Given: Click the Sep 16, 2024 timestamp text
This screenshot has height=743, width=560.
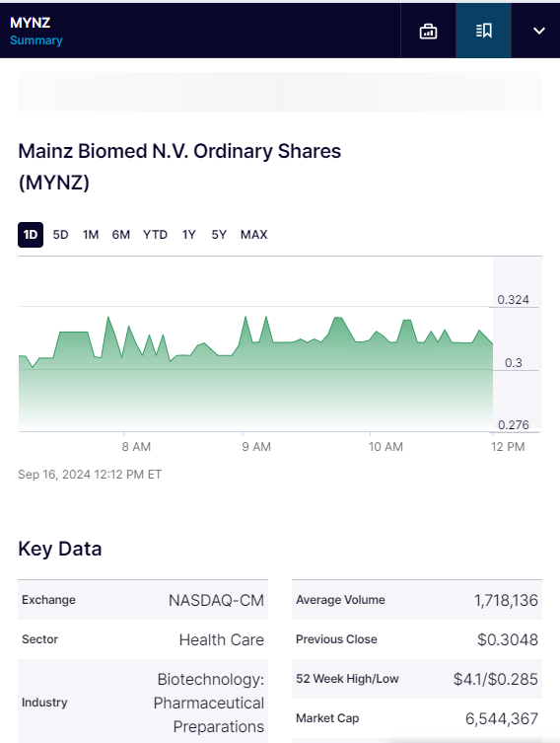Looking at the screenshot, I should pos(90,475).
